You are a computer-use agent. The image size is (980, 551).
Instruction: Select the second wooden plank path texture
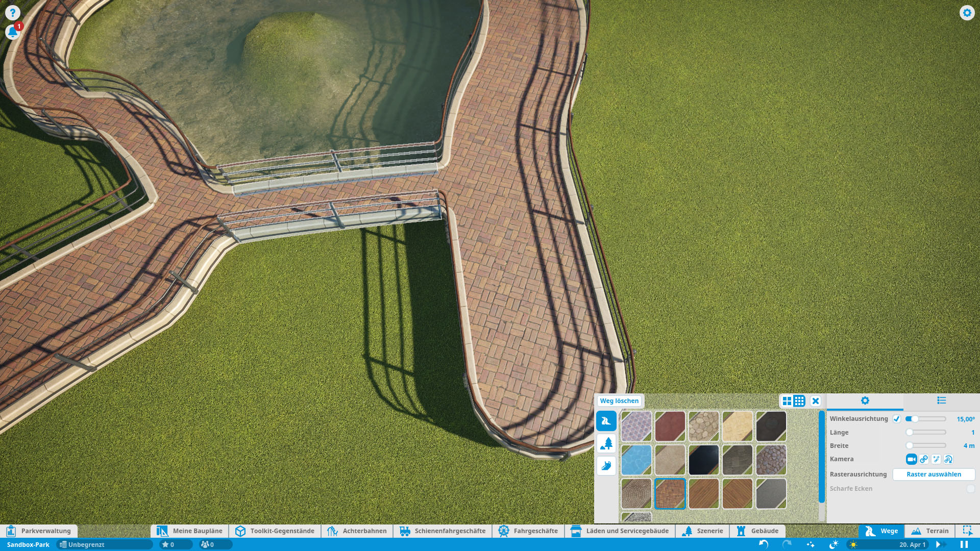coord(738,494)
